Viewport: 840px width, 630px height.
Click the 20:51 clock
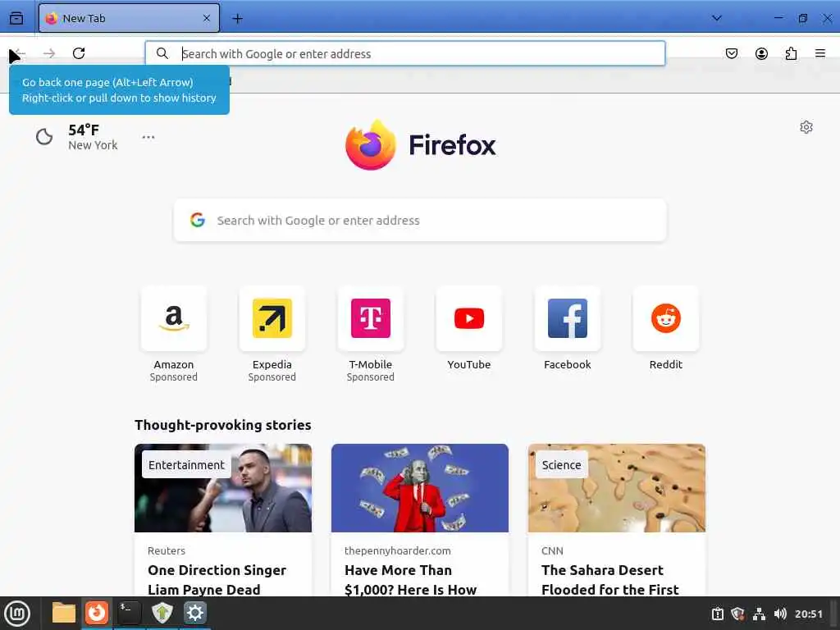[x=808, y=614]
